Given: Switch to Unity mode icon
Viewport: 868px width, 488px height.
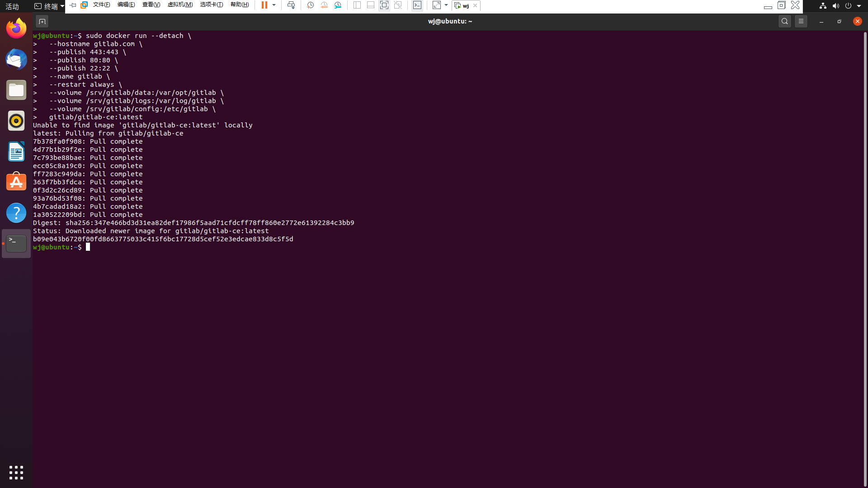Looking at the screenshot, I should pyautogui.click(x=398, y=5).
